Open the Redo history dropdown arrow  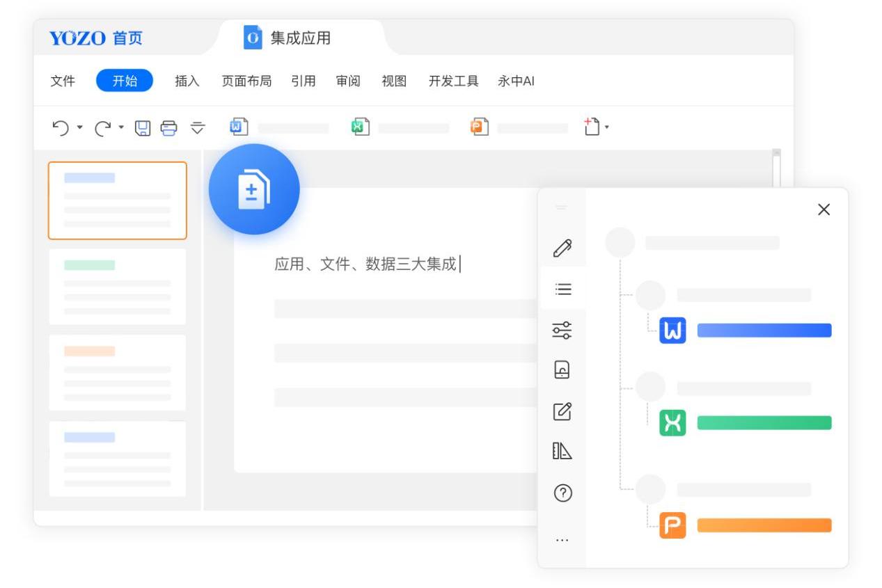(x=120, y=128)
